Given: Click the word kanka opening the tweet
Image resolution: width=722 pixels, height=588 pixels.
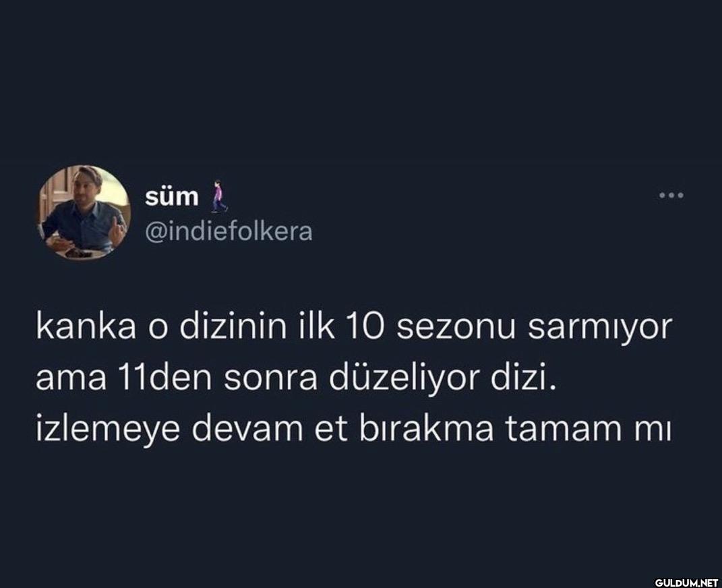Looking at the screenshot, I should click(86, 327).
